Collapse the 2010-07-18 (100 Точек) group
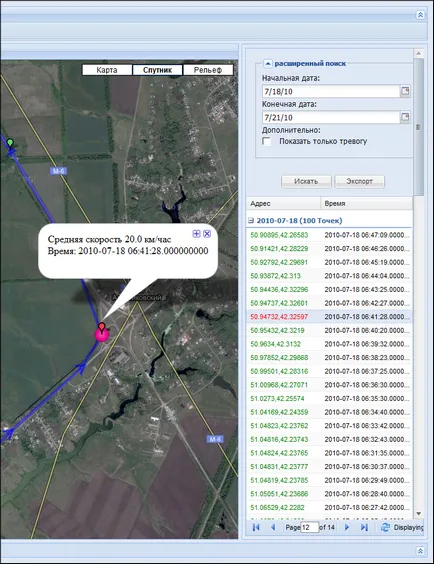 click(x=251, y=220)
